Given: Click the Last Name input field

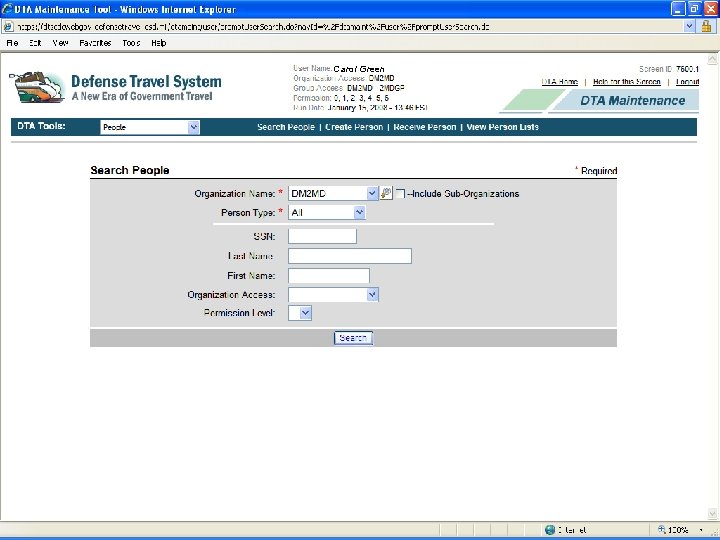Looking at the screenshot, I should 350,256.
